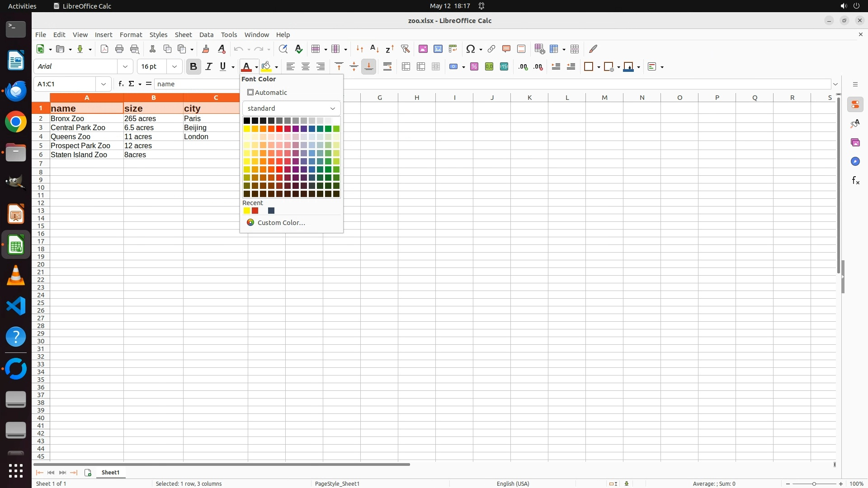Click the Insert Chart icon
The image size is (868, 488).
click(x=438, y=49)
